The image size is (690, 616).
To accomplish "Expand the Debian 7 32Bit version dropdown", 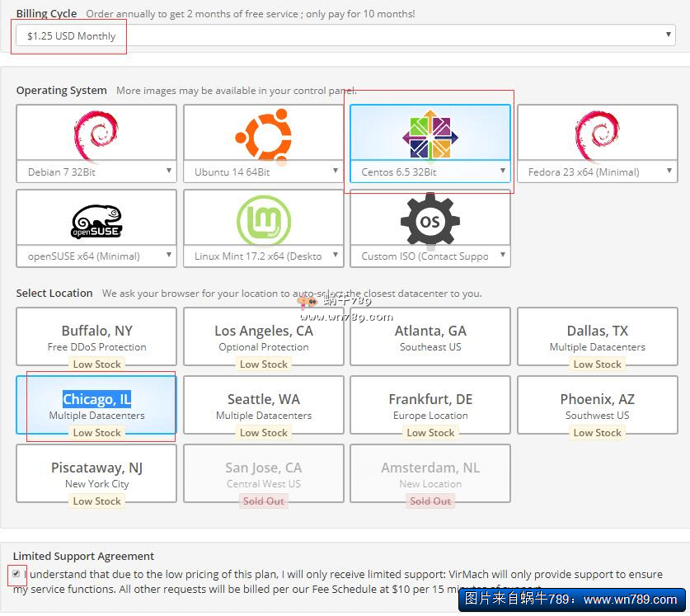I will [x=96, y=172].
